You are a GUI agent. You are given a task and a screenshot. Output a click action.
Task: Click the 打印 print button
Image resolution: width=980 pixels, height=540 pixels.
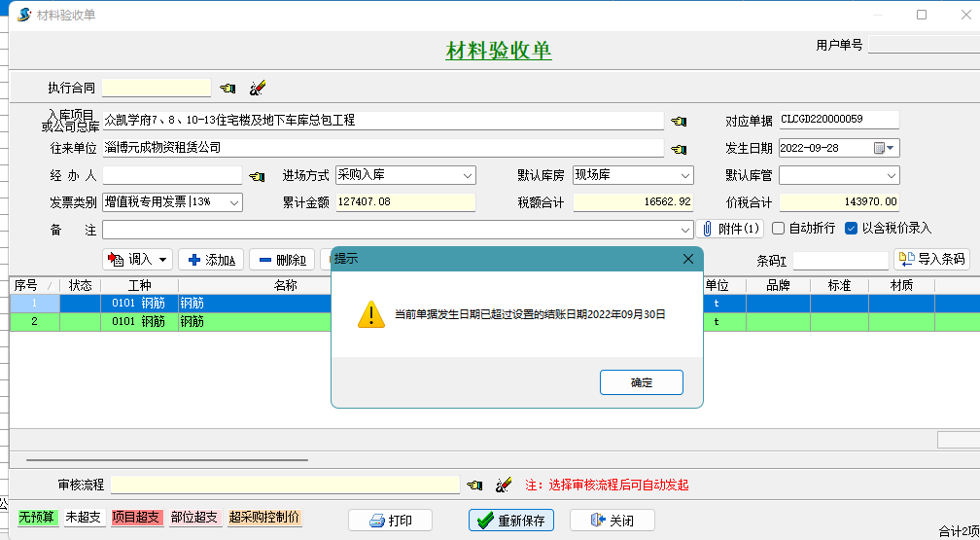(390, 521)
